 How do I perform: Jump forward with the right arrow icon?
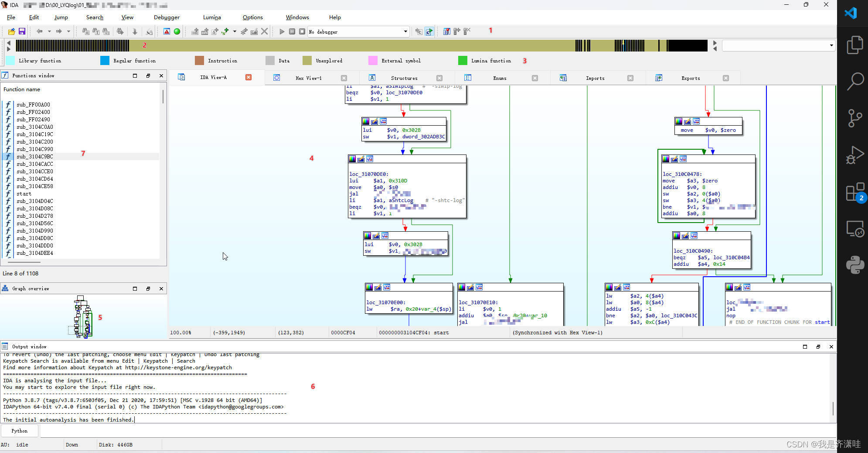point(59,31)
